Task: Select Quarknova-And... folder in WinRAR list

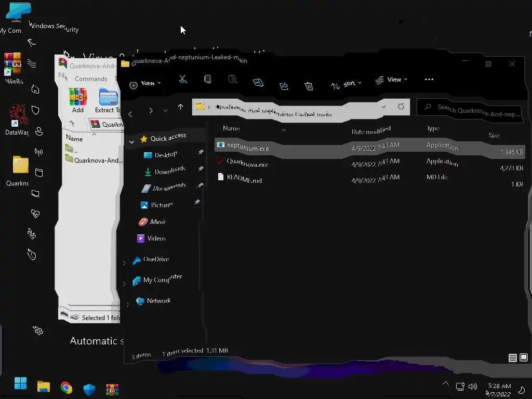Action: [94, 159]
